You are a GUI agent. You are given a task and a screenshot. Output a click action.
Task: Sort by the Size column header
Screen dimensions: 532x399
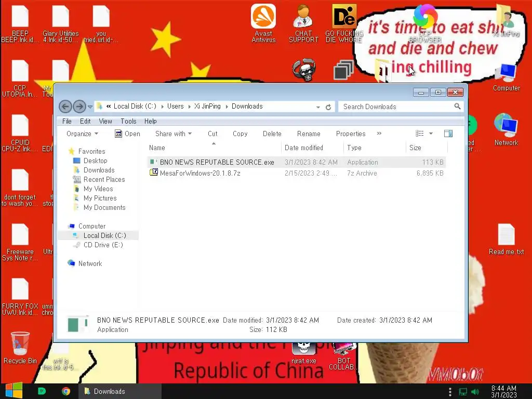(x=427, y=148)
